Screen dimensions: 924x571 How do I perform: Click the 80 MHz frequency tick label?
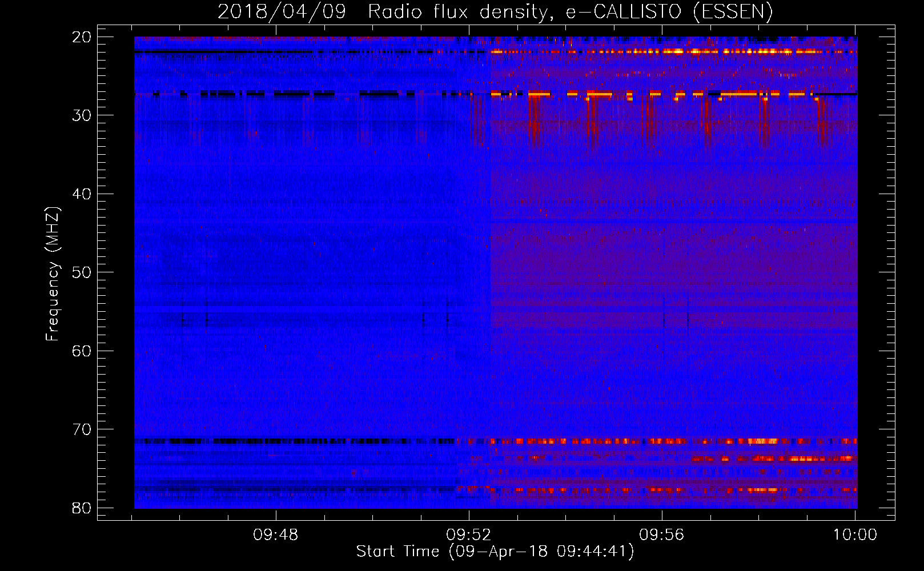pyautogui.click(x=82, y=508)
